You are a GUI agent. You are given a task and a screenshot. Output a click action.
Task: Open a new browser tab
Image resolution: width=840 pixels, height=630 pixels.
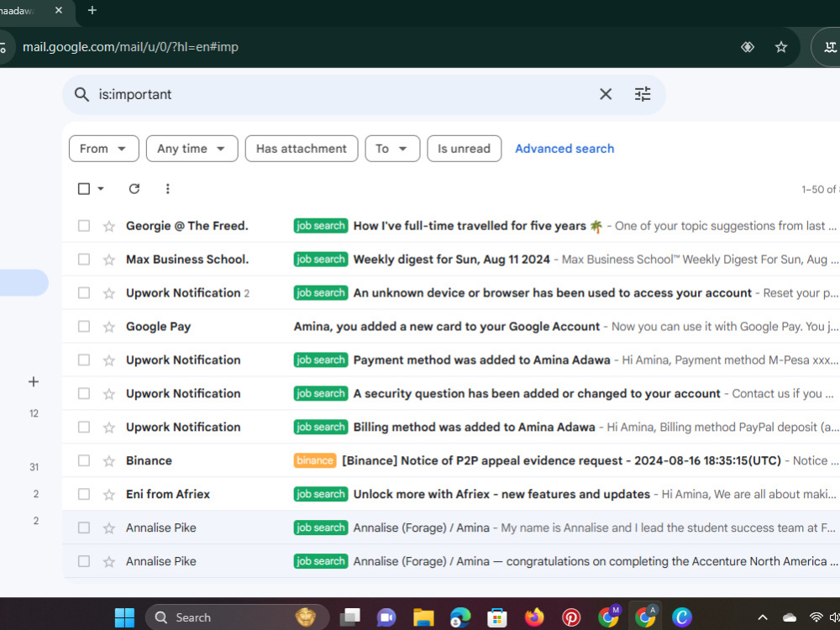(92, 10)
